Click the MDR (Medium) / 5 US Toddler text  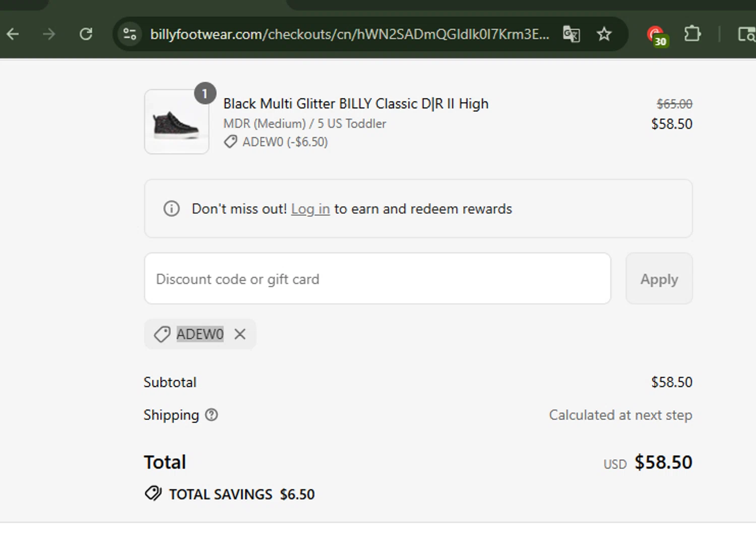click(304, 124)
